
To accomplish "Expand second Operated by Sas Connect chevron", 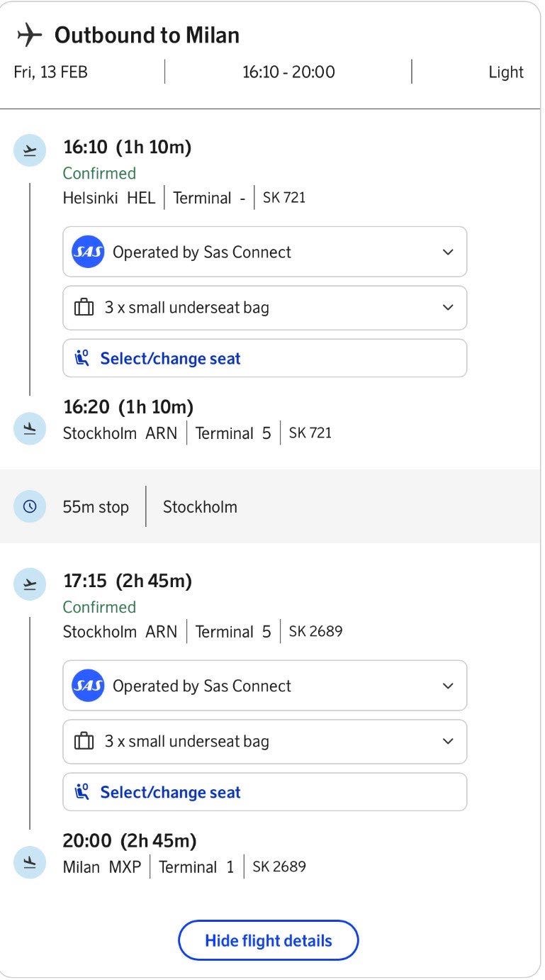I will point(447,686).
